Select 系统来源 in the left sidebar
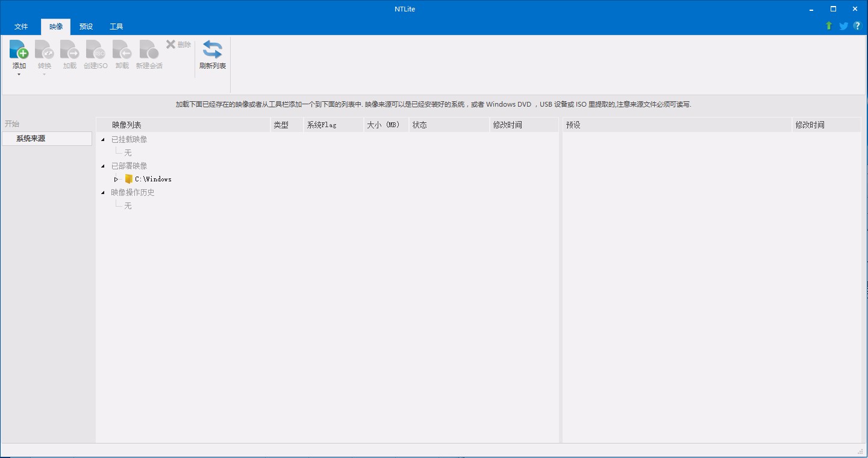This screenshot has width=868, height=458. (x=47, y=139)
